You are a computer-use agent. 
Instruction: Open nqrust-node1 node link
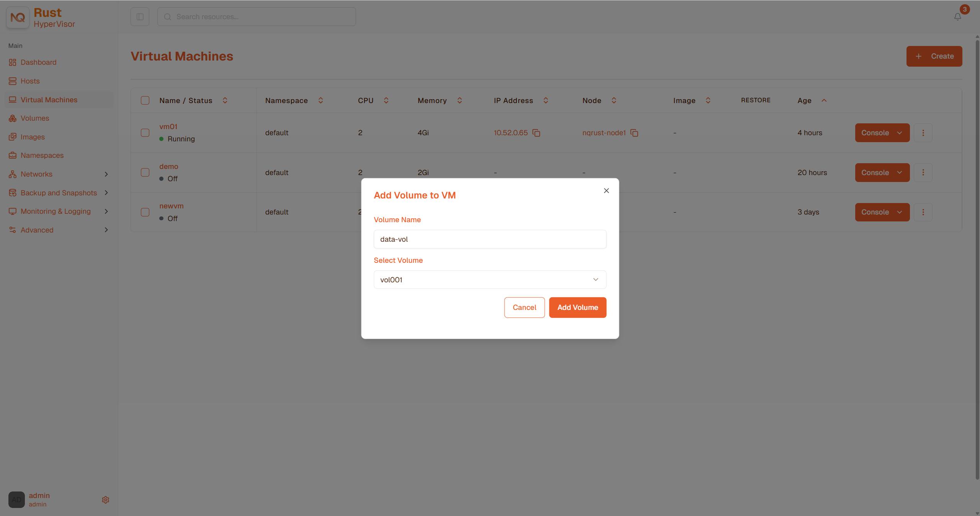click(604, 133)
